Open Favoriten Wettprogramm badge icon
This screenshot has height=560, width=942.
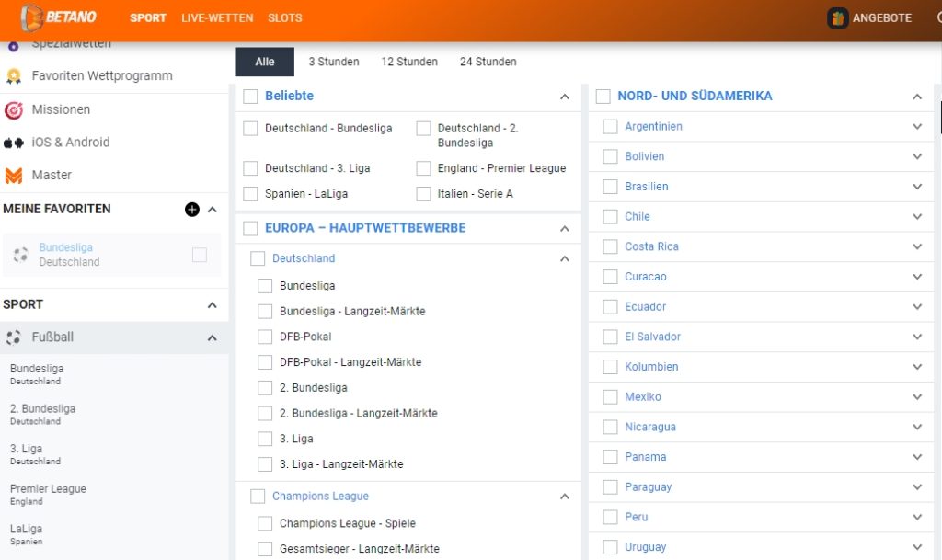click(x=14, y=76)
